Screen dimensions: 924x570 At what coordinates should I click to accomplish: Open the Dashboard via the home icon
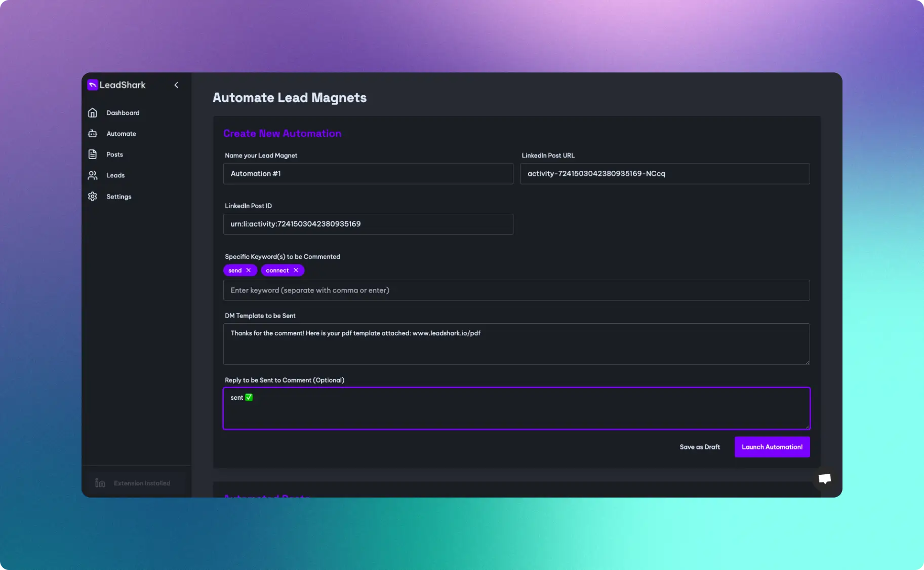(93, 112)
